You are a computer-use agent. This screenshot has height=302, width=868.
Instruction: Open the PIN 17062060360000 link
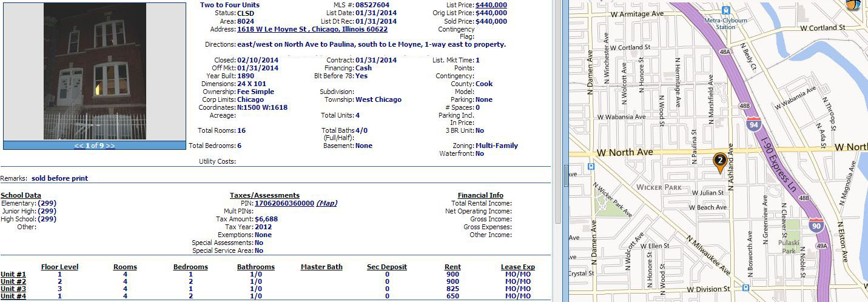pos(284,203)
